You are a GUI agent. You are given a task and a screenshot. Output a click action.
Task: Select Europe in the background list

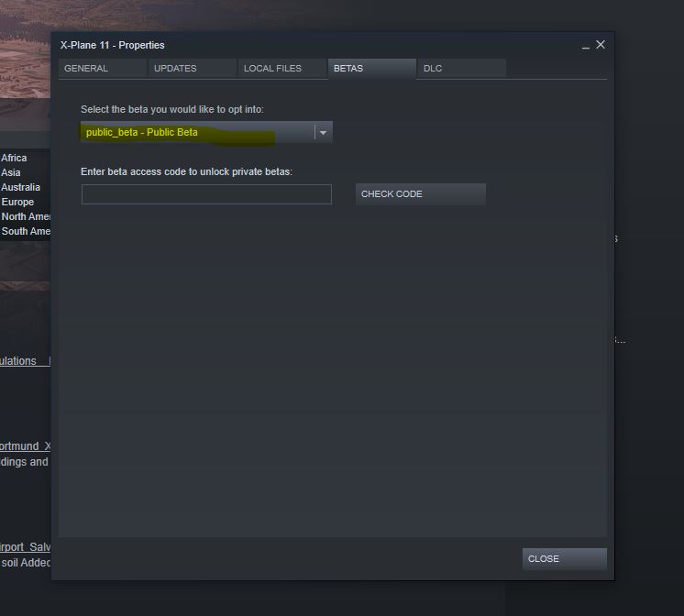(x=17, y=202)
